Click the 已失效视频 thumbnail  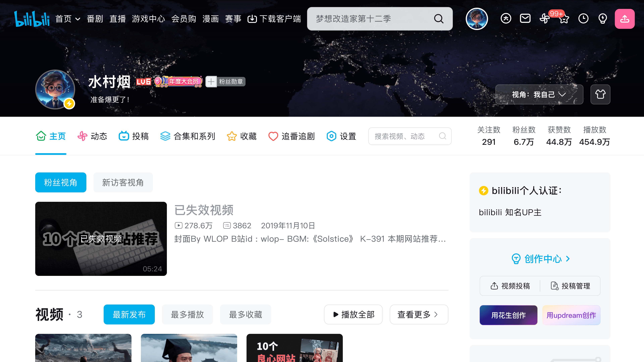[101, 239]
